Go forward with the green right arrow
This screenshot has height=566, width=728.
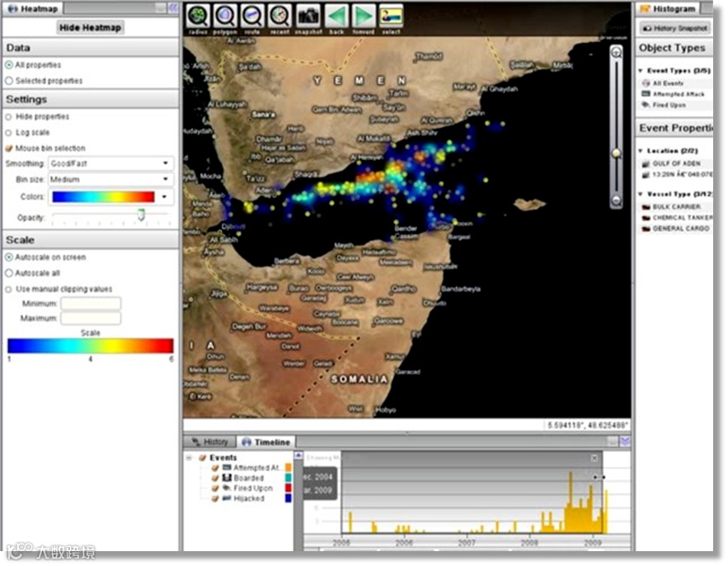364,16
